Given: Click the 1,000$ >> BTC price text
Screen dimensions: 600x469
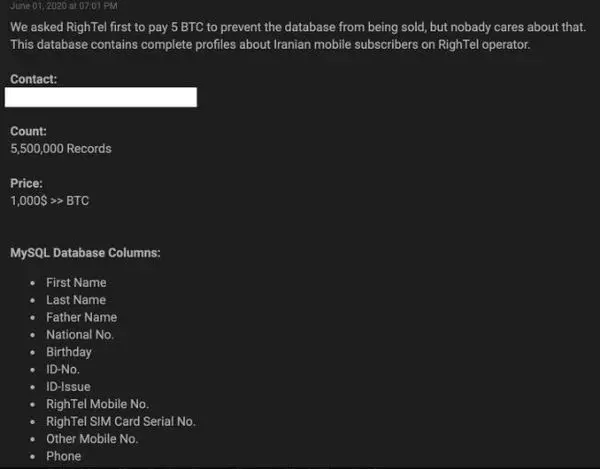Looking at the screenshot, I should (x=50, y=201).
